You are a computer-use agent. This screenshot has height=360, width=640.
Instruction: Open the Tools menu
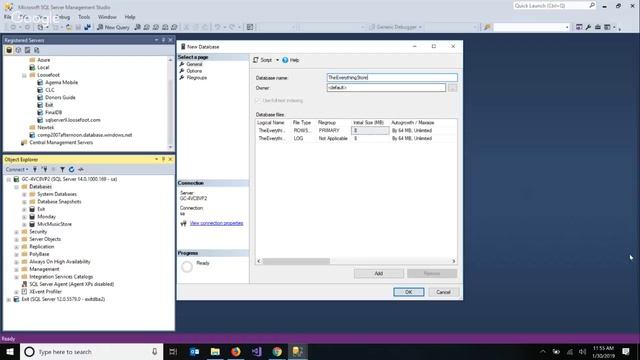[84, 17]
